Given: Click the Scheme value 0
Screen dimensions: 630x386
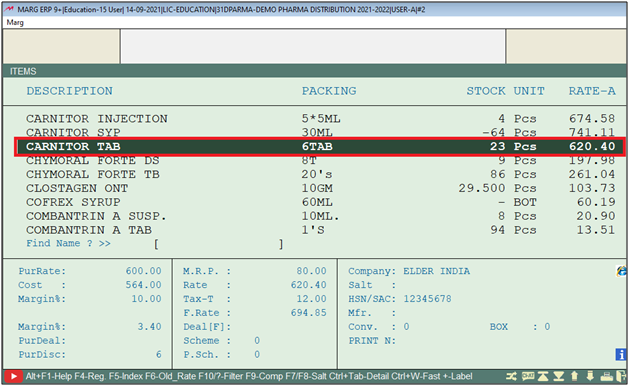Looking at the screenshot, I should pyautogui.click(x=257, y=341).
